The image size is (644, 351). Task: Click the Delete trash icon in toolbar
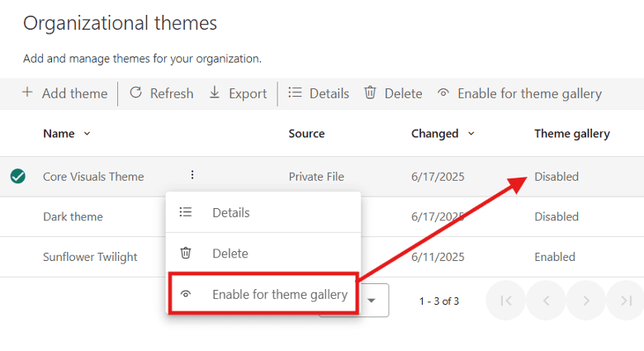pyautogui.click(x=371, y=92)
